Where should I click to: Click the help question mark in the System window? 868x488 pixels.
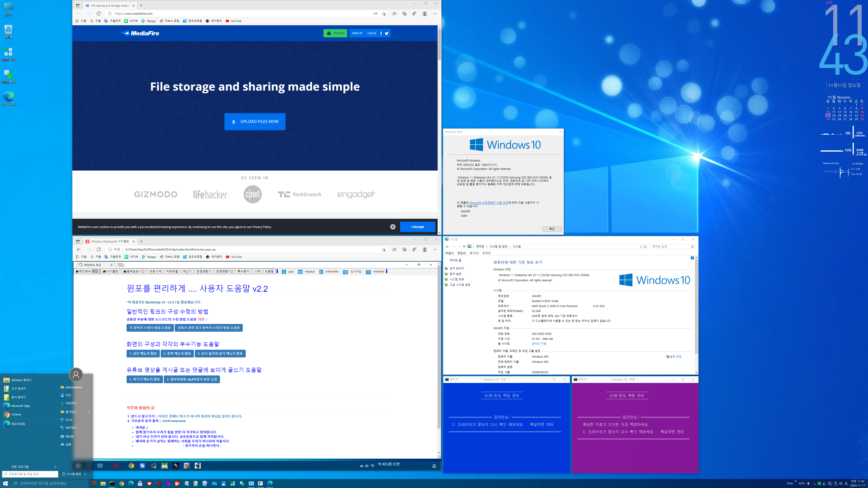[692, 258]
